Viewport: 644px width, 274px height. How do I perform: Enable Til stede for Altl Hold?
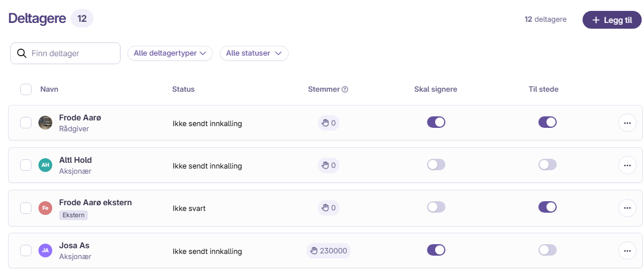[x=548, y=165]
